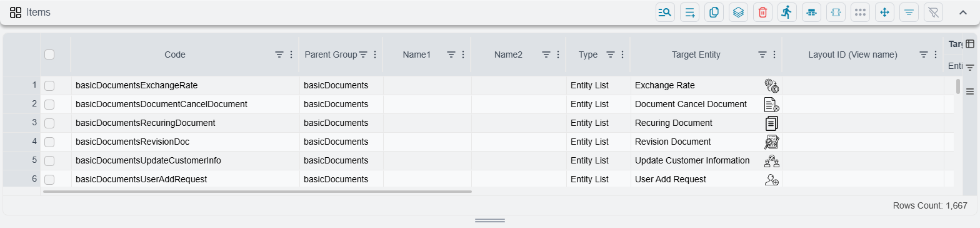
Task: Click the add new row icon
Action: click(x=689, y=12)
